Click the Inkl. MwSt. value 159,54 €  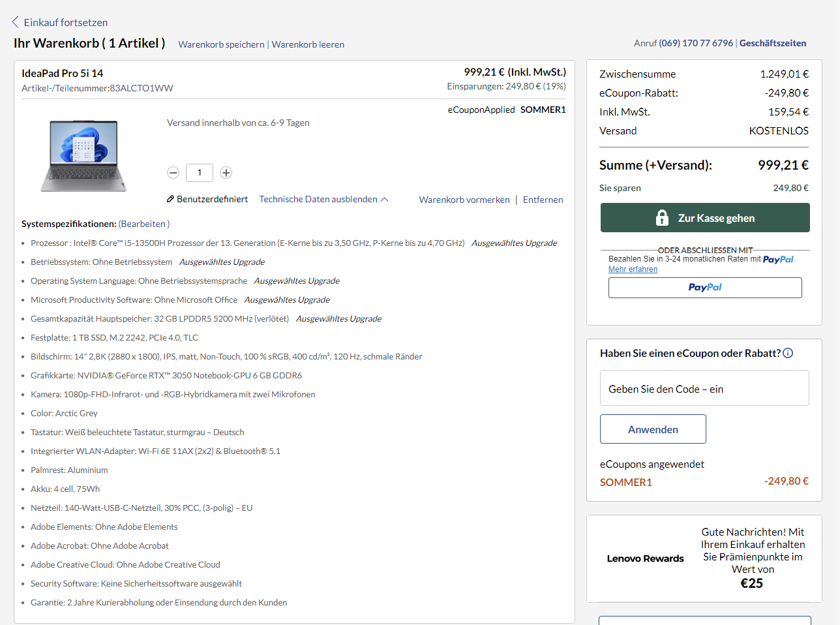(x=788, y=112)
